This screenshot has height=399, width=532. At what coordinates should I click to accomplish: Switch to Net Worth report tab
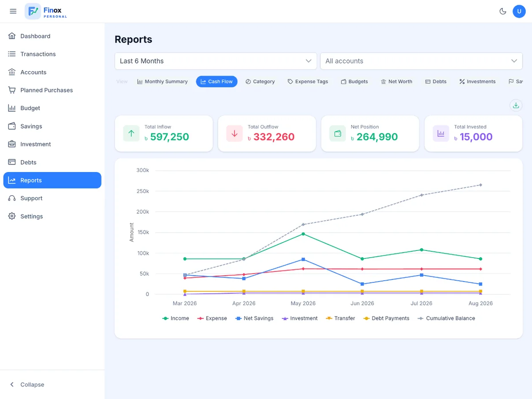[396, 82]
